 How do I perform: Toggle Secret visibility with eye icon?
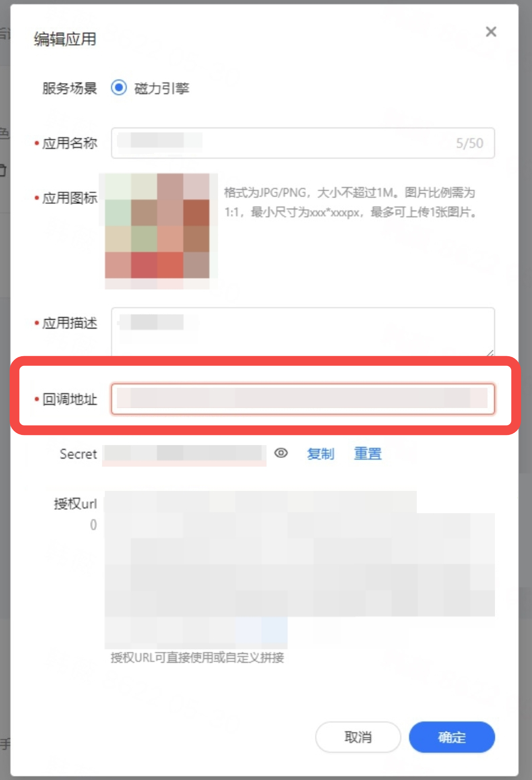(x=281, y=453)
